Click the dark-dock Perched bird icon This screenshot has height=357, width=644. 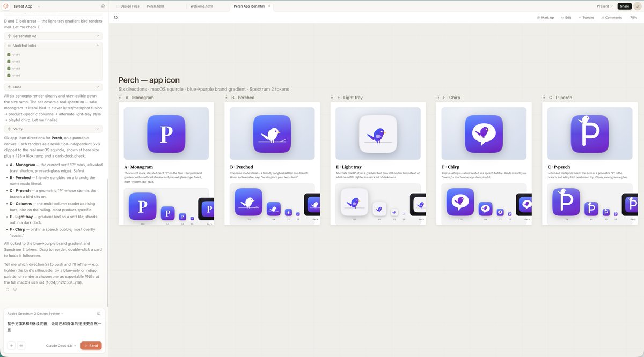[x=313, y=206]
